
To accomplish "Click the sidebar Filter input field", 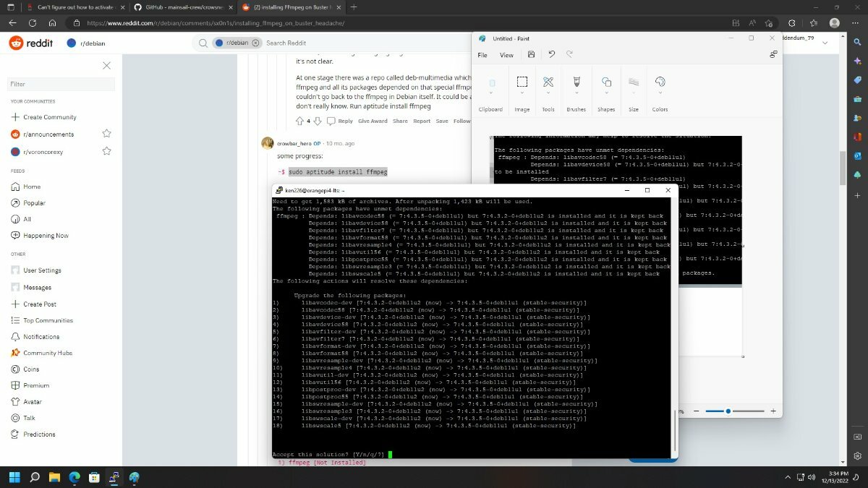I will 61,84.
